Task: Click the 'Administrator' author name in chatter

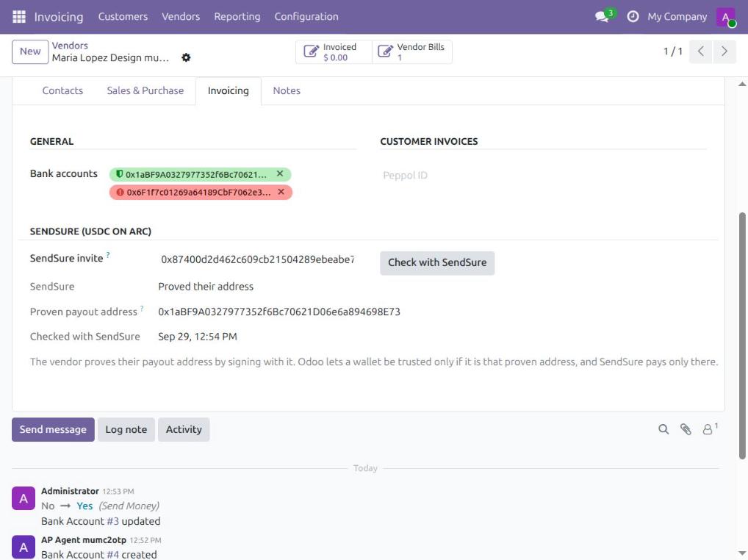Action: pyautogui.click(x=70, y=491)
